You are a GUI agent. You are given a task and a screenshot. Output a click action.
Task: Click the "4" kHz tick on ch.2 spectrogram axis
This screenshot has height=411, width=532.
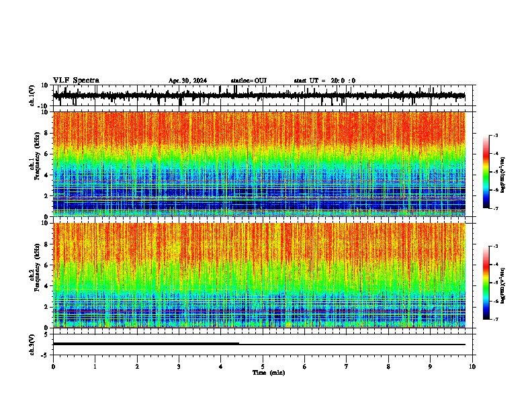pyautogui.click(x=47, y=286)
